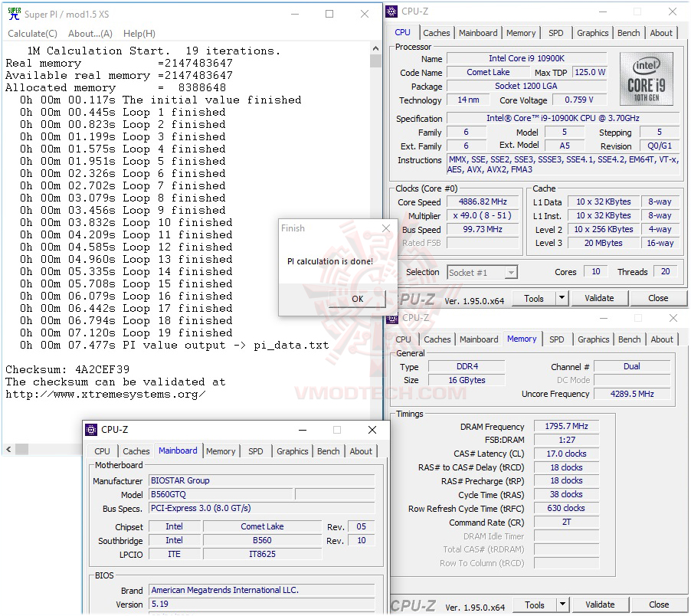Switch to Graphics tab in Memory CPU-Z window
Image resolution: width=691 pixels, height=616 pixels.
pyautogui.click(x=593, y=339)
